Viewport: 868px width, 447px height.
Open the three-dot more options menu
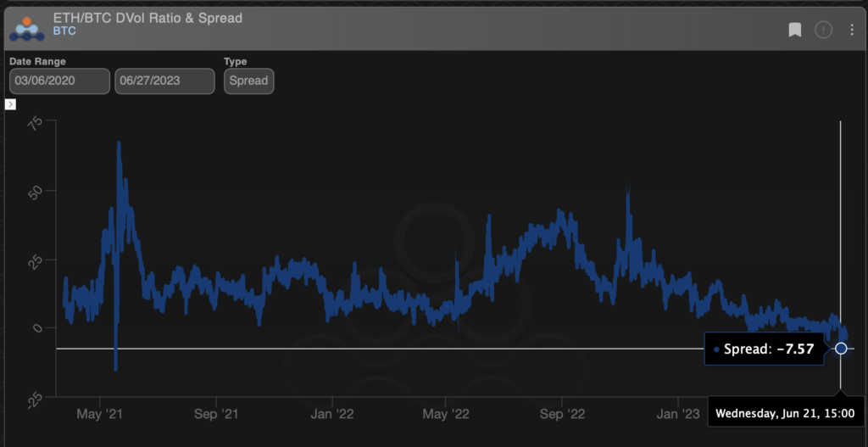point(852,31)
